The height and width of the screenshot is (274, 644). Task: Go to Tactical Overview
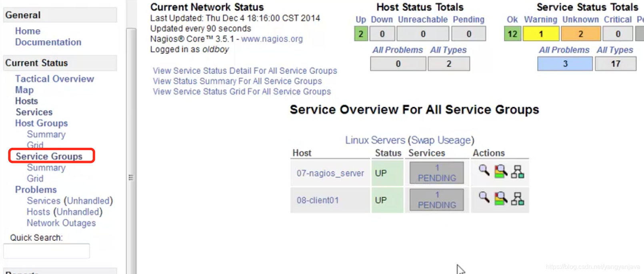[x=54, y=79]
